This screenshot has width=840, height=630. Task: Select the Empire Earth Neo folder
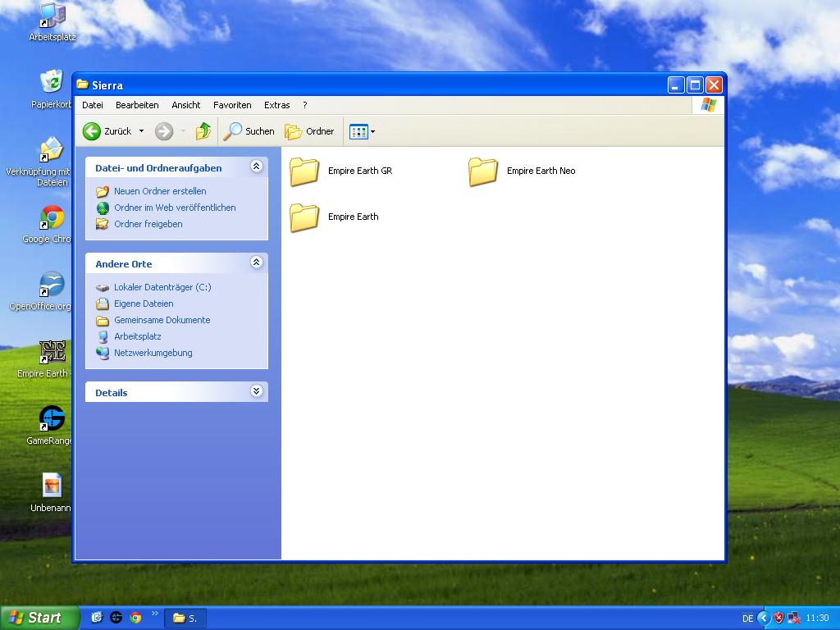483,171
